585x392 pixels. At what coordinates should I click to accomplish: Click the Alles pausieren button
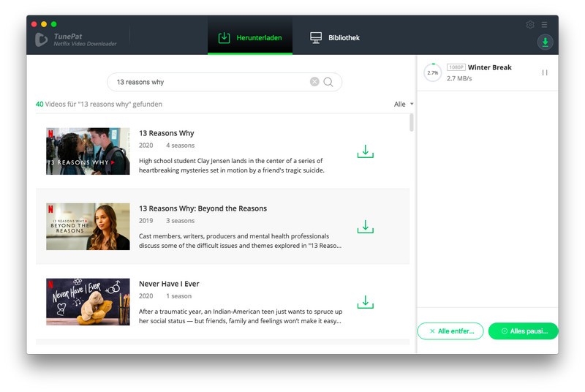pyautogui.click(x=523, y=331)
